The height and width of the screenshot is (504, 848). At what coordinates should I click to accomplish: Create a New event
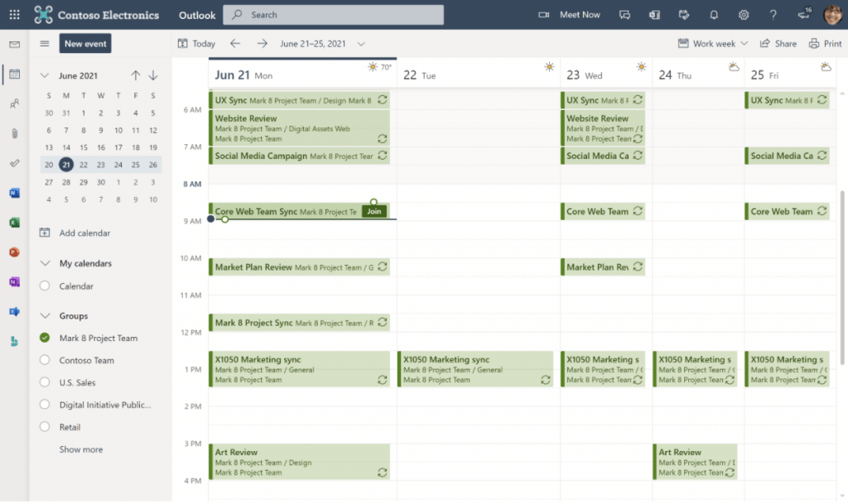coord(85,43)
